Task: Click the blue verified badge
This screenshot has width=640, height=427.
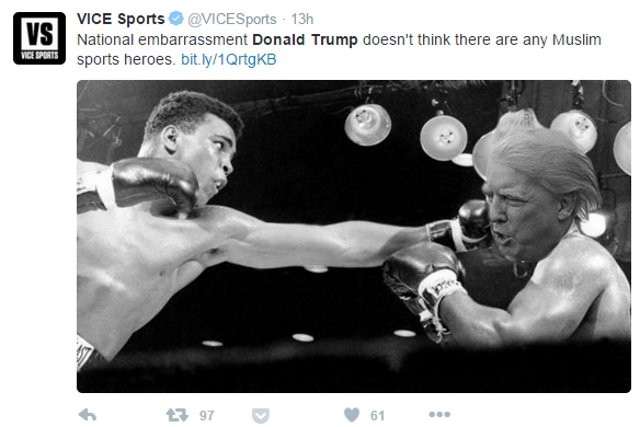Action: (176, 18)
